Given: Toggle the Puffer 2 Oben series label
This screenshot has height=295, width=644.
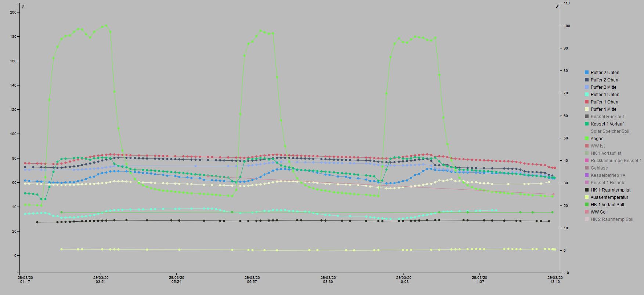Looking at the screenshot, I should coord(604,80).
